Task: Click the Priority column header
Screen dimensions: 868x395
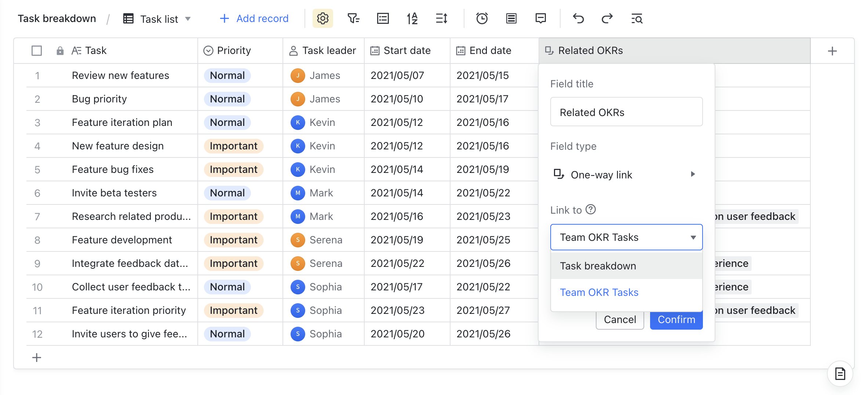Action: point(240,51)
